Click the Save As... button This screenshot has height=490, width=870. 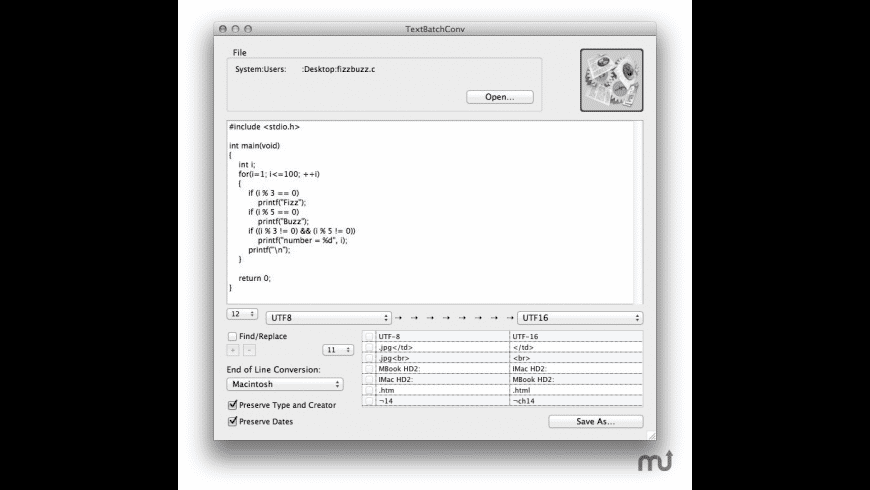pos(596,422)
